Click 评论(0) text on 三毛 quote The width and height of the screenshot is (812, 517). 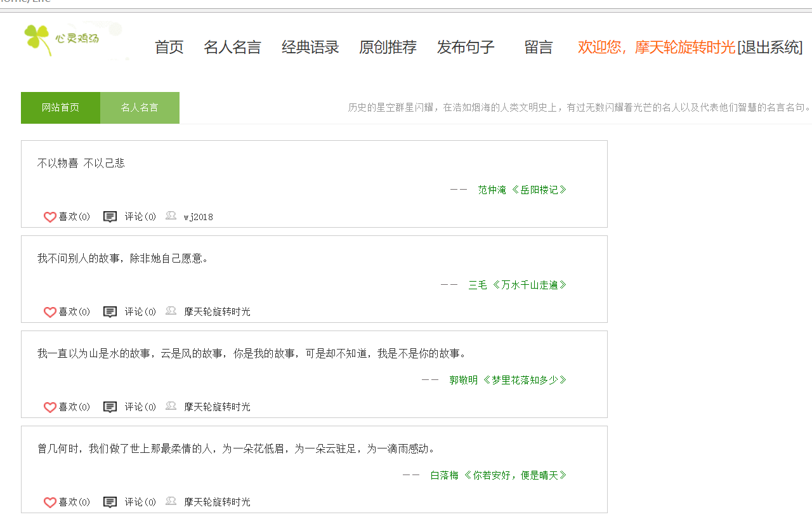(x=140, y=312)
